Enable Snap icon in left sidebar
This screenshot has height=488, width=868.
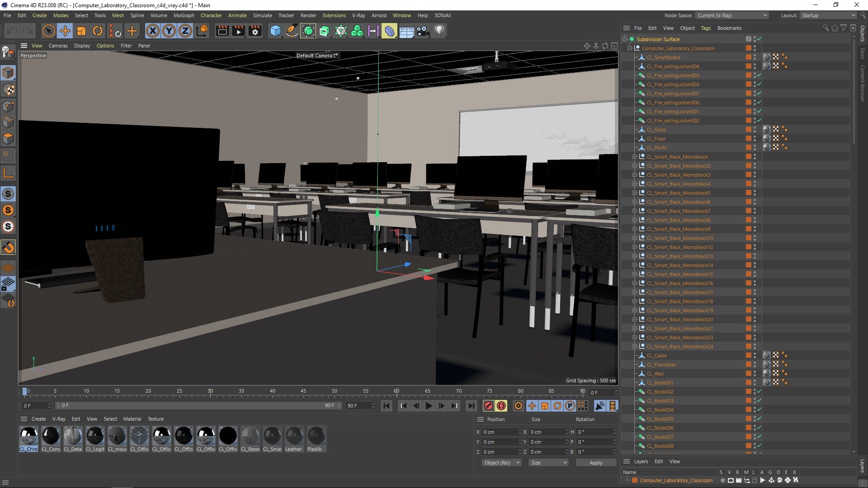[x=8, y=247]
